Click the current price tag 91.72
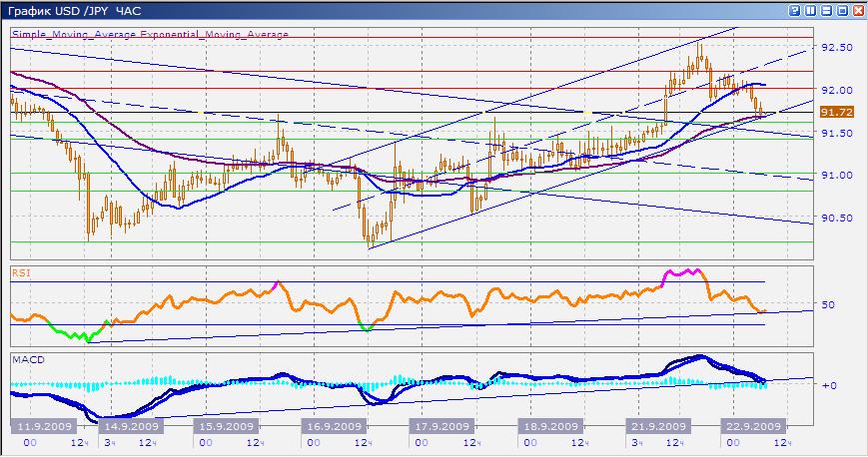The image size is (868, 457). click(835, 113)
